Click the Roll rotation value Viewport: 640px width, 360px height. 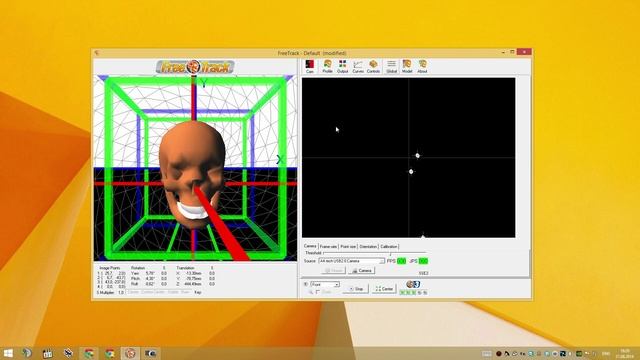pyautogui.click(x=150, y=284)
